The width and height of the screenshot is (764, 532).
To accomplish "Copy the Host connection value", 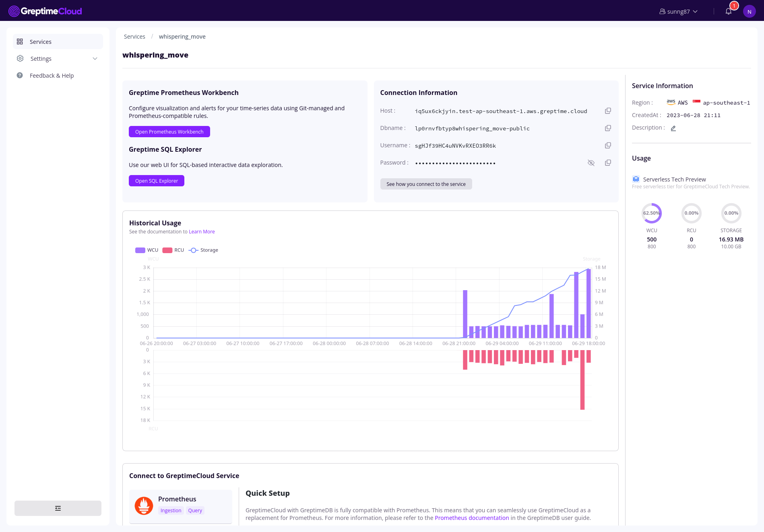I will pos(608,111).
